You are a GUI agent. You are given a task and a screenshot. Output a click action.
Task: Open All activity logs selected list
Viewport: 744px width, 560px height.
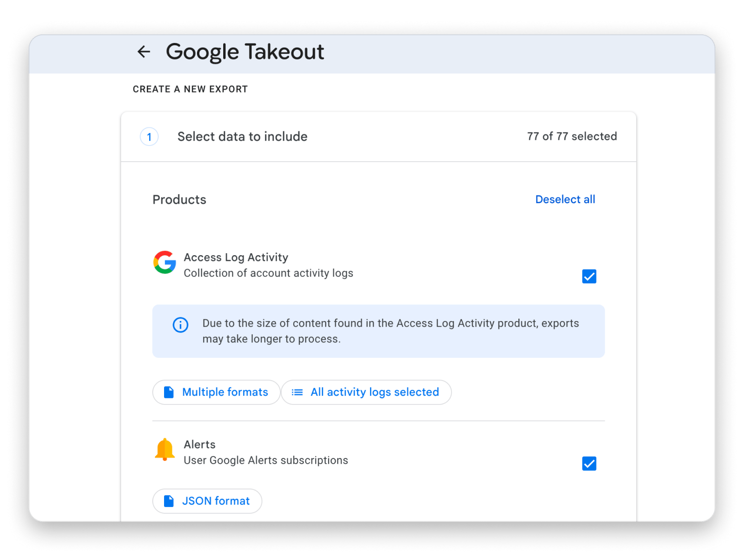366,392
